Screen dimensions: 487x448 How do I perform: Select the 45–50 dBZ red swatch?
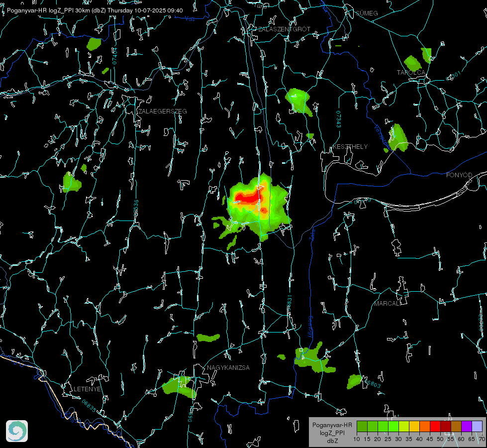(x=435, y=426)
